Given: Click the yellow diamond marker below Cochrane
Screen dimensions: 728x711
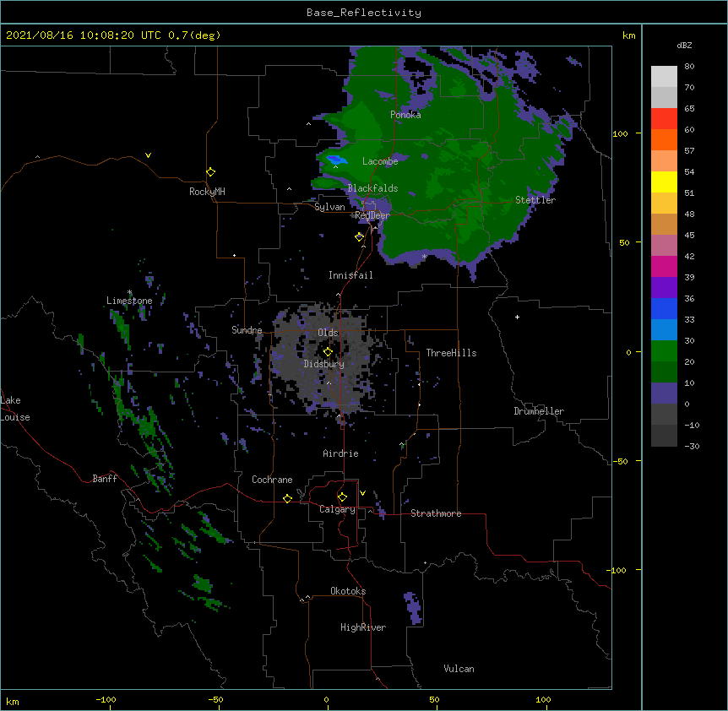Looking at the screenshot, I should (x=287, y=498).
